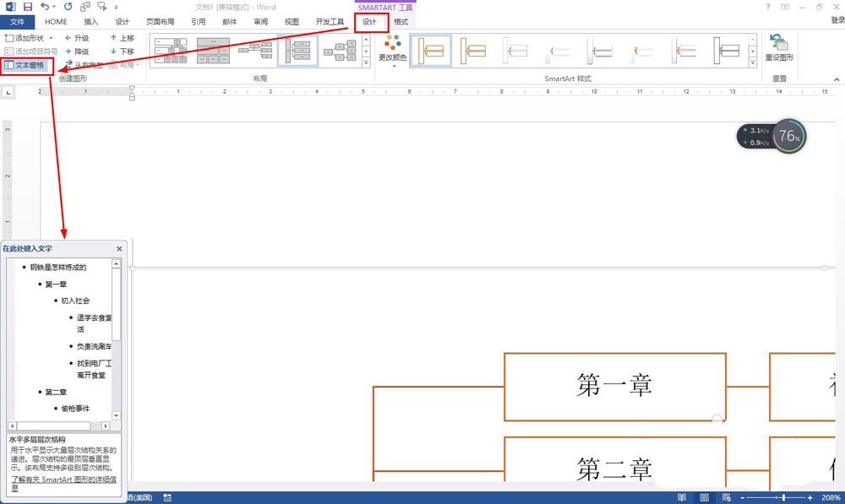Click the zoom slider in status bar
This screenshot has width=845, height=504.
coord(784,498)
